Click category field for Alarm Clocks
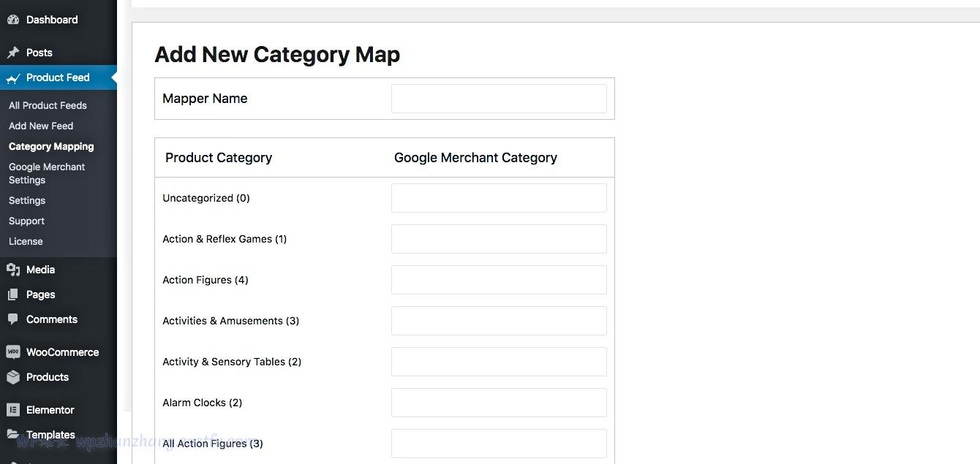980x464 pixels. click(x=499, y=403)
